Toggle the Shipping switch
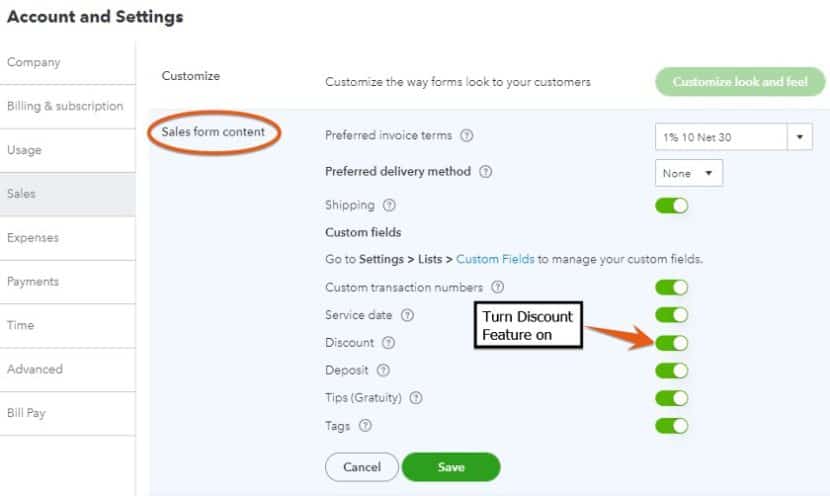The height and width of the screenshot is (496, 830). pos(672,206)
